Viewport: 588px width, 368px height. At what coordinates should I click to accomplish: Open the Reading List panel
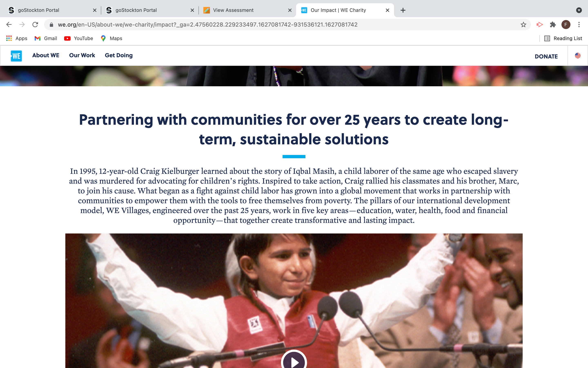[x=563, y=38]
